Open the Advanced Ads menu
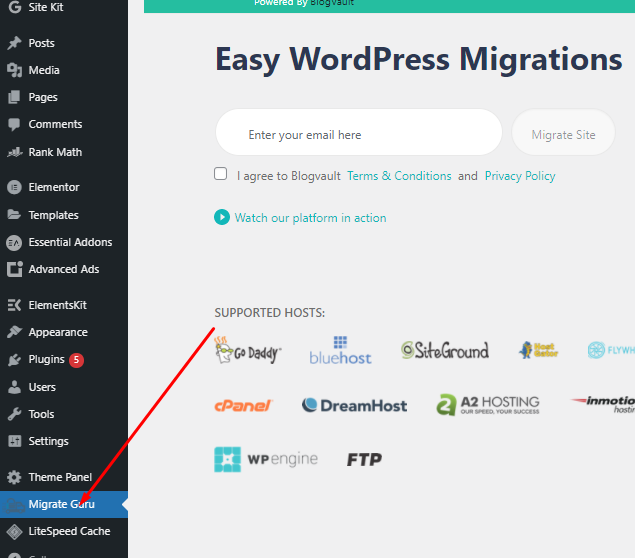Image resolution: width=635 pixels, height=558 pixels. 64,269
